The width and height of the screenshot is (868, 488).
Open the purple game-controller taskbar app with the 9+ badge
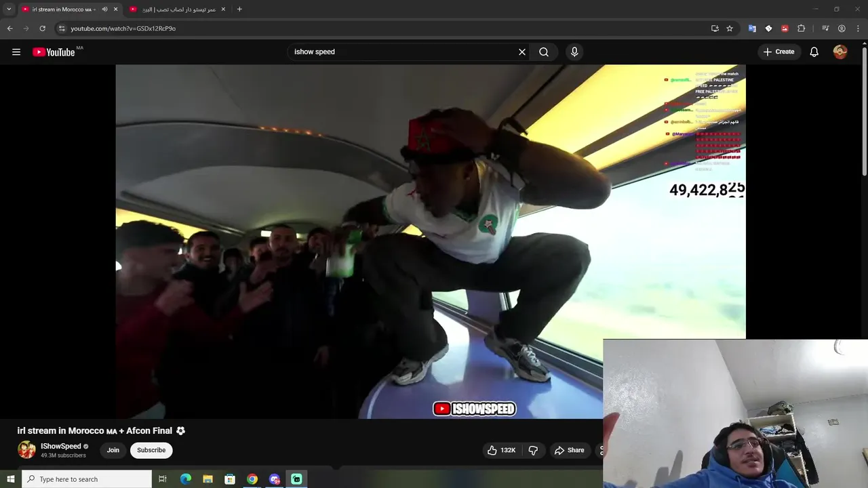pos(274,479)
